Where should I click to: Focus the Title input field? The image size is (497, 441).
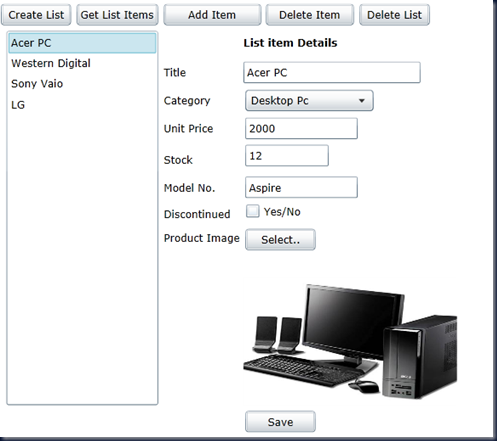(332, 72)
